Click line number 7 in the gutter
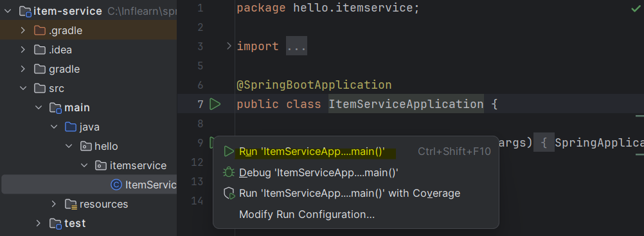 click(200, 104)
